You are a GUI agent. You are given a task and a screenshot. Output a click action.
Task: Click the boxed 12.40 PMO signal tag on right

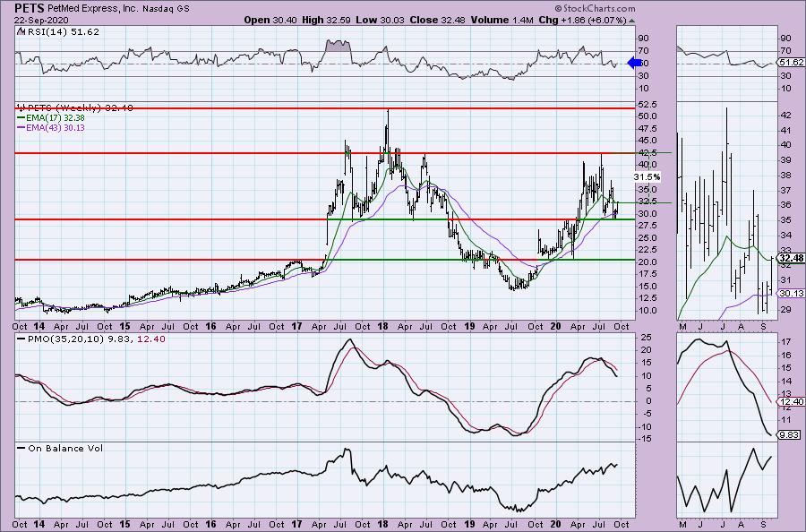[791, 401]
